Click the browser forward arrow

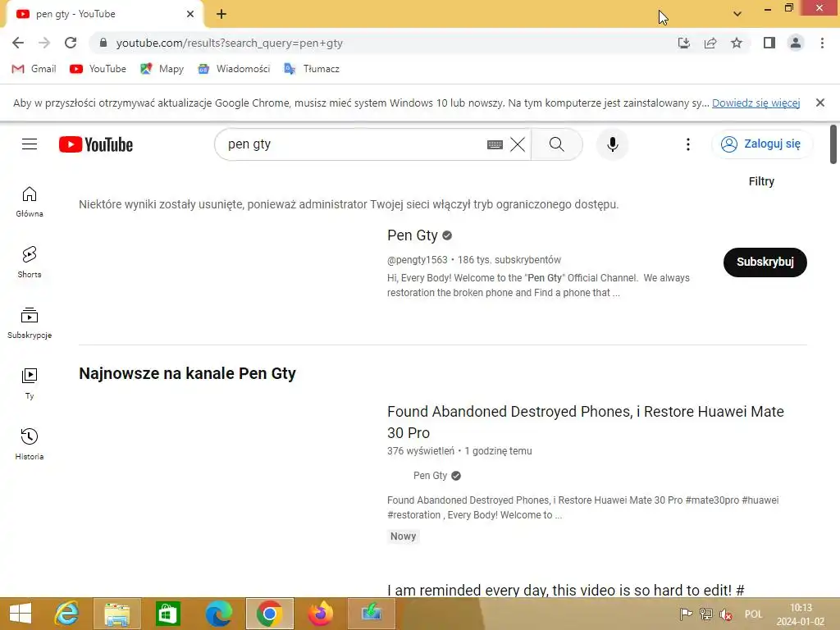tap(44, 43)
